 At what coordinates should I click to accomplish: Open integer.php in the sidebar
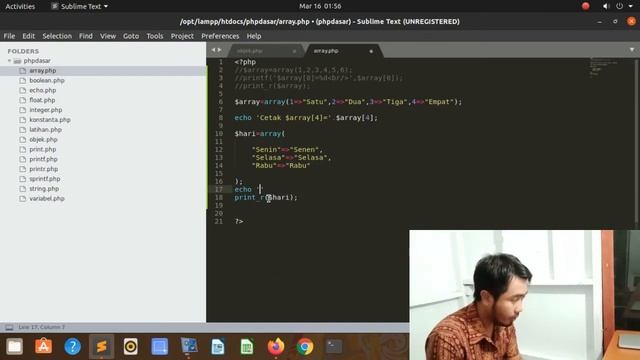[x=46, y=110]
